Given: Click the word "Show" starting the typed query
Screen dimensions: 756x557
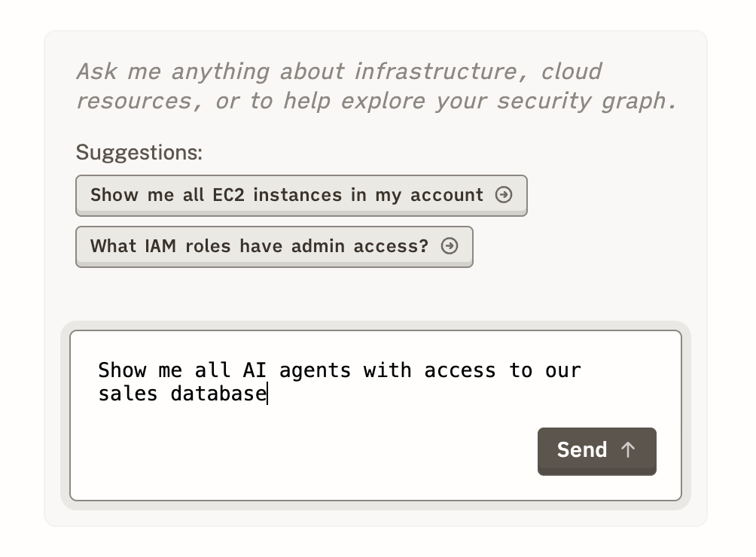Looking at the screenshot, I should pyautogui.click(x=122, y=370).
